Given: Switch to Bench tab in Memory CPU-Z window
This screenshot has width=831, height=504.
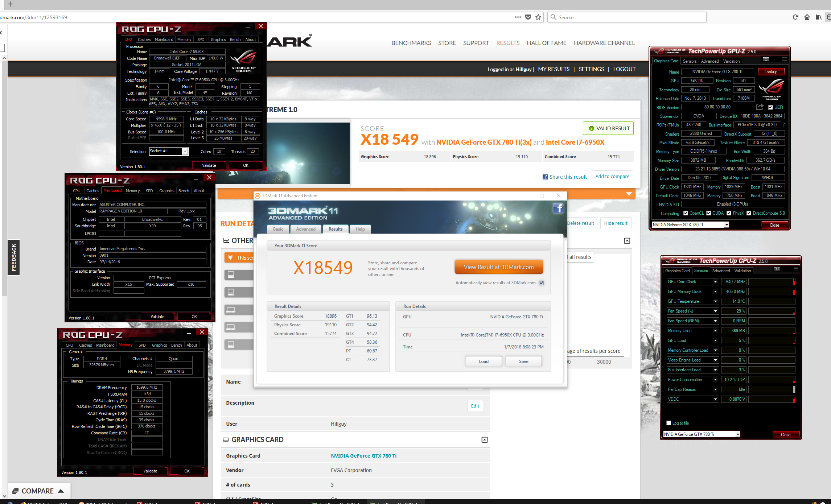Looking at the screenshot, I should [x=176, y=345].
